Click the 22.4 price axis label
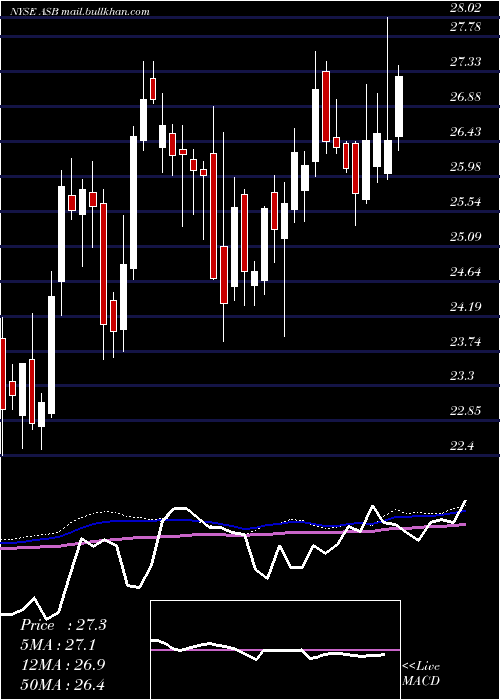This screenshot has width=500, height=700. click(462, 446)
